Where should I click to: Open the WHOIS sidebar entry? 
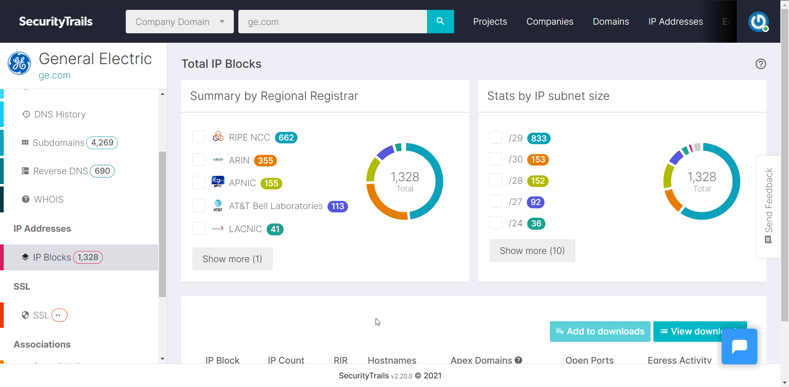click(43, 199)
